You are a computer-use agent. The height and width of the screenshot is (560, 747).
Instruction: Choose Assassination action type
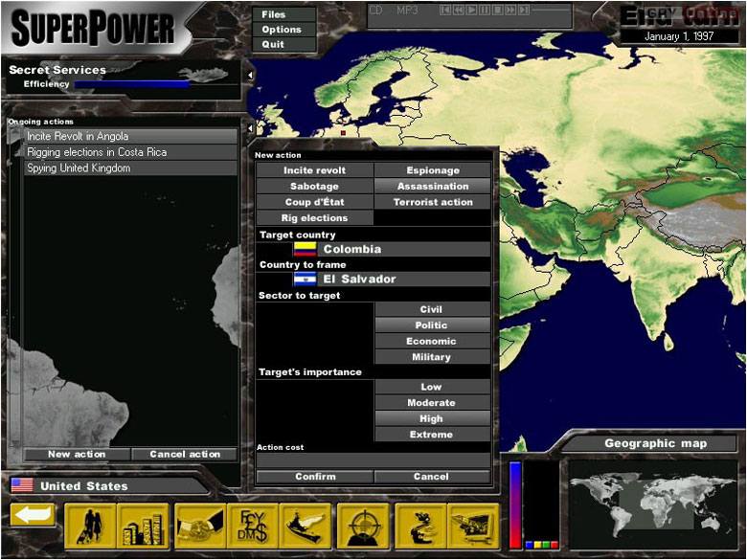click(433, 187)
